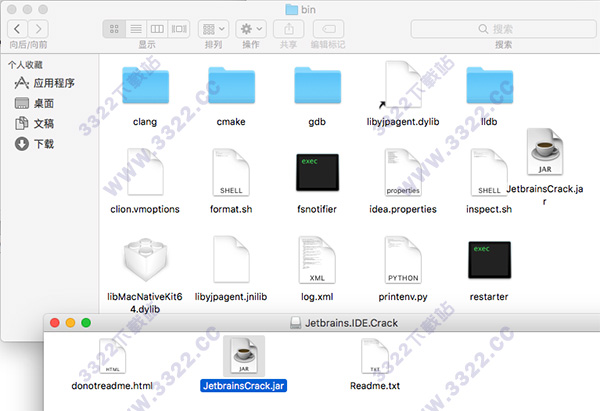Minimize the Jetbrains.IDE.Crack window
This screenshot has width=600, height=411.
tap(70, 323)
